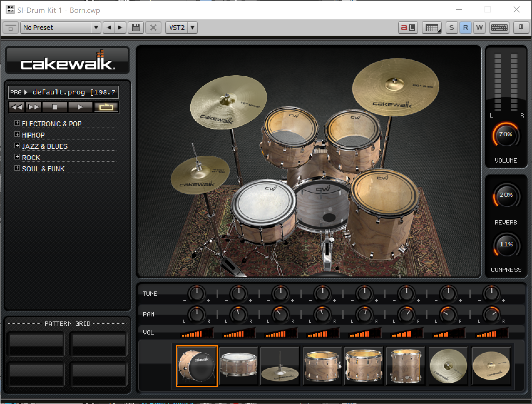This screenshot has width=532, height=404.
Task: Open the PRG program menu
Action: pos(19,92)
